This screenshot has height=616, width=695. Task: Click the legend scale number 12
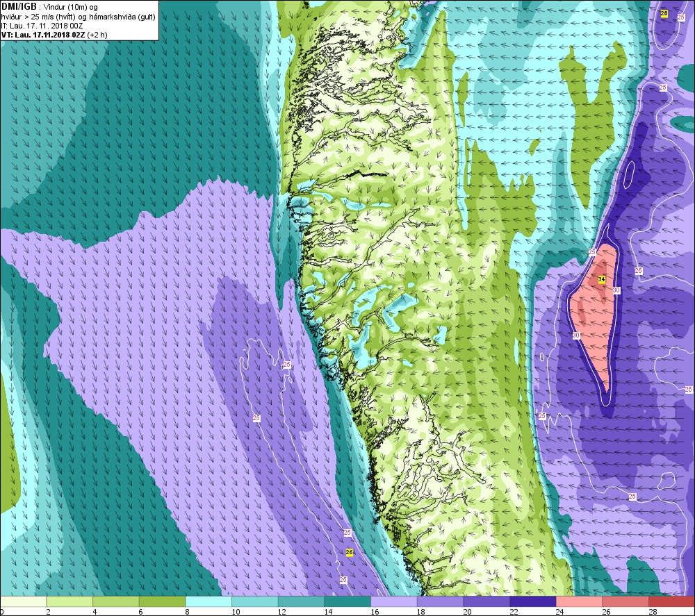tap(282, 612)
